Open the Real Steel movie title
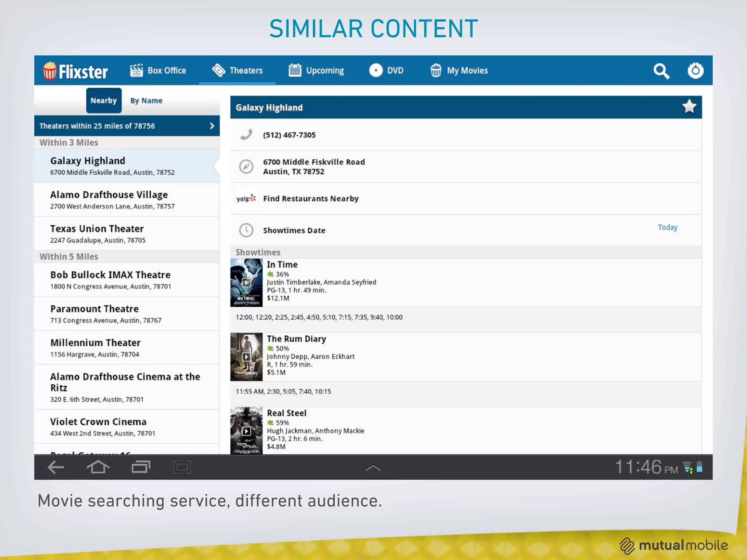 [286, 413]
